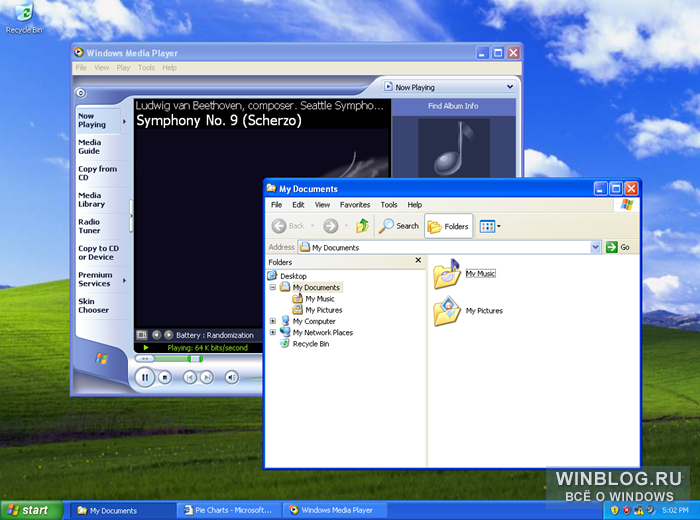Open the Premium Services tab

coord(95,279)
